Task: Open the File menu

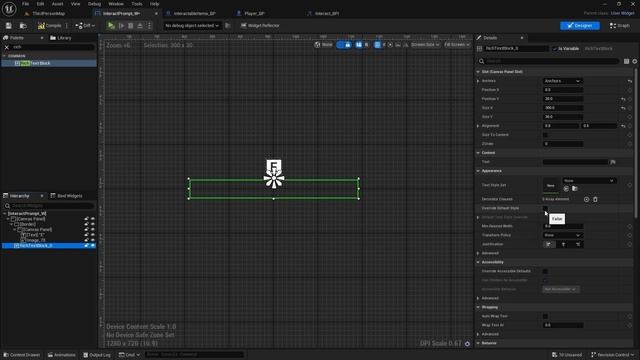Action: click(x=25, y=4)
